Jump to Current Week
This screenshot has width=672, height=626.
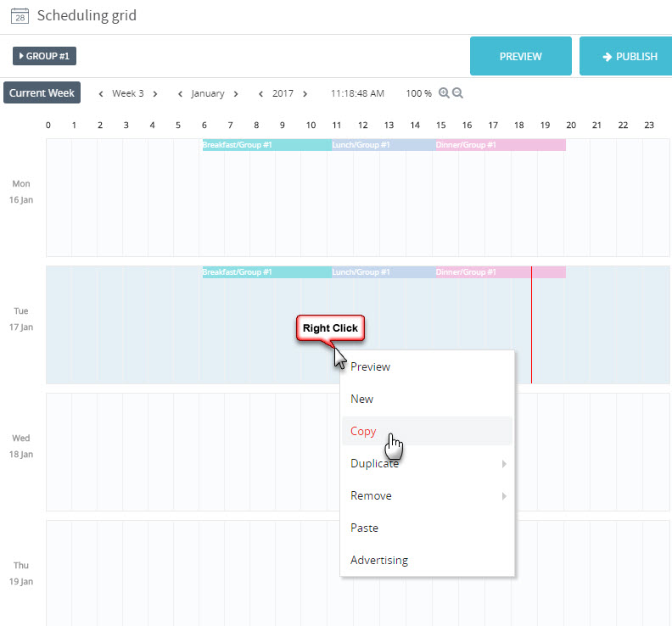point(42,92)
